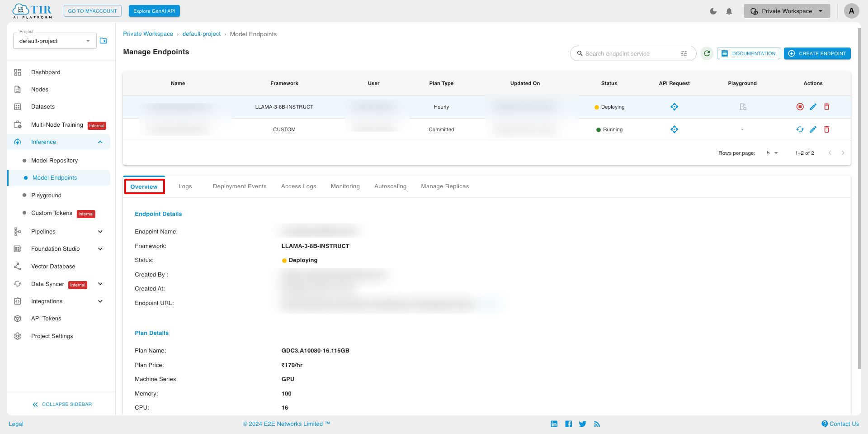This screenshot has height=434, width=868.
Task: Stop the Deploying LLAMA endpoint
Action: pos(800,107)
